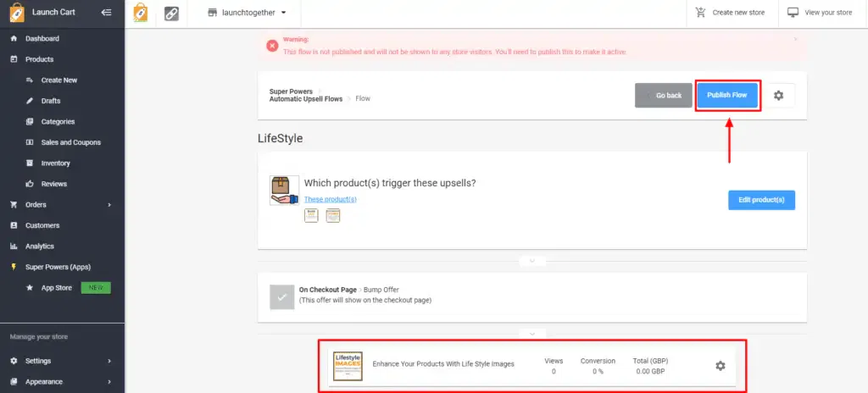Screen dimensions: 868x393
Task: Click the pencil icon beside Drafts
Action: click(x=30, y=101)
